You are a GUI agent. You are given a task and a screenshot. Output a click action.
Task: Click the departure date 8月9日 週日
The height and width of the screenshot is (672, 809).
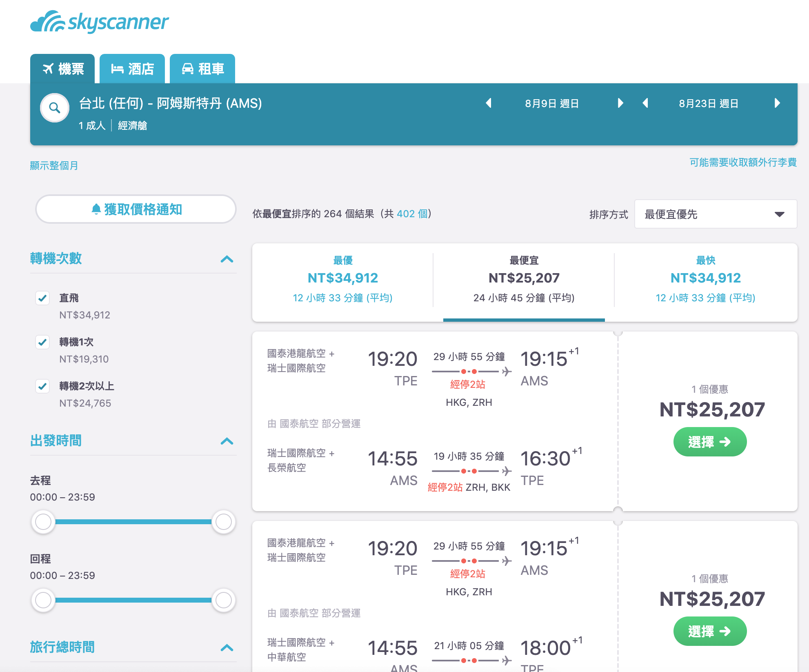pos(552,103)
